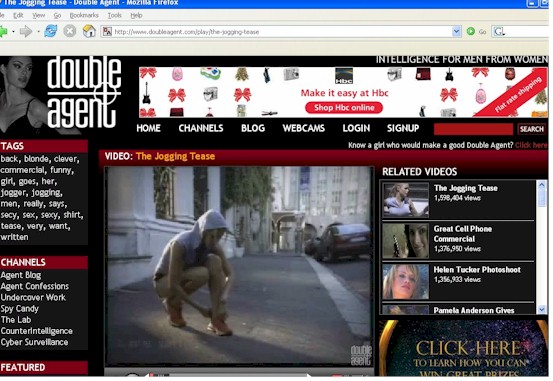The height and width of the screenshot is (381, 553).
Task: Select the 'blonde' tag
Action: (x=37, y=159)
